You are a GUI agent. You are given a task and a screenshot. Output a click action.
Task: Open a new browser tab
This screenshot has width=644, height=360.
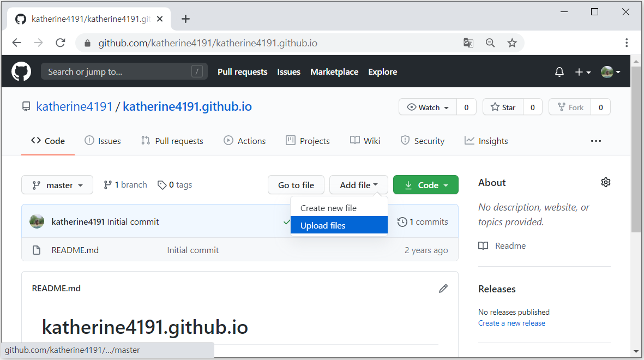pos(185,19)
